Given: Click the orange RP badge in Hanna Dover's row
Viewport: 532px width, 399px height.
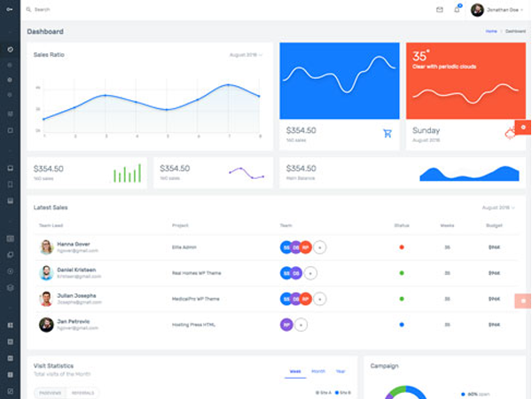Looking at the screenshot, I should (x=305, y=247).
